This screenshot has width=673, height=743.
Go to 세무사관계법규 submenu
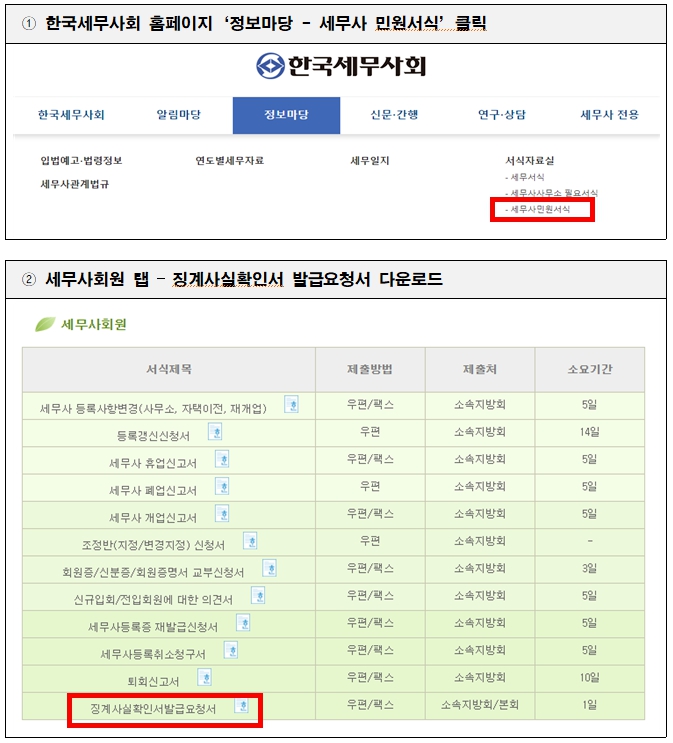(x=75, y=184)
